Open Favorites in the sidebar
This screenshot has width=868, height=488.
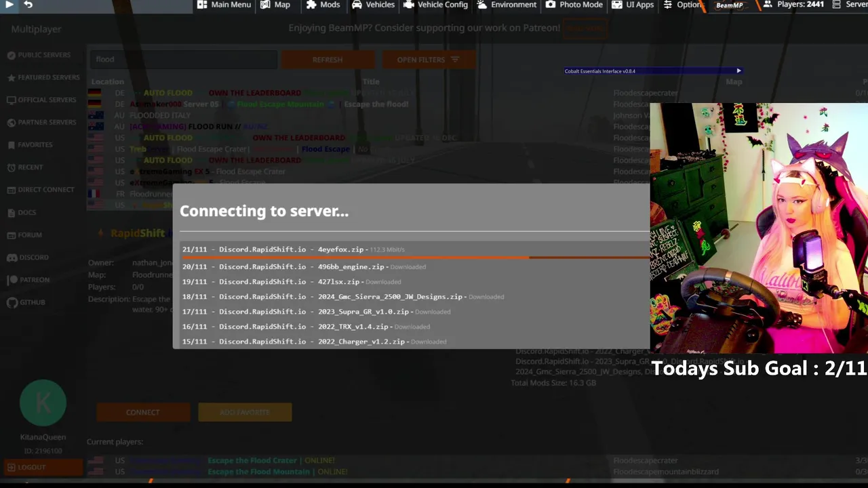30,144
